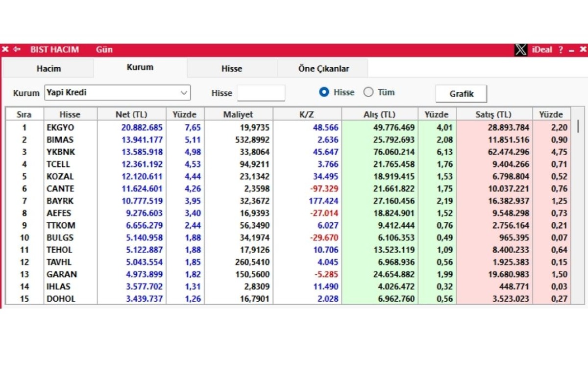
Task: Sort by the Hisse column header
Action: [x=70, y=114]
